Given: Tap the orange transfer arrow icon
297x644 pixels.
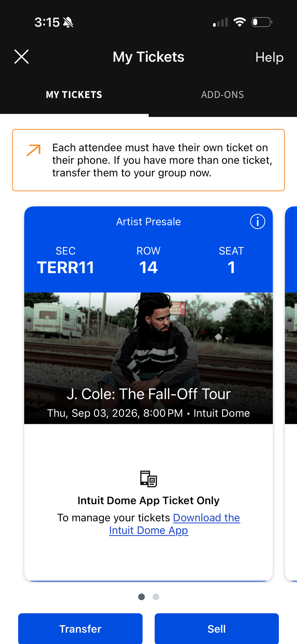Looking at the screenshot, I should tap(34, 150).
